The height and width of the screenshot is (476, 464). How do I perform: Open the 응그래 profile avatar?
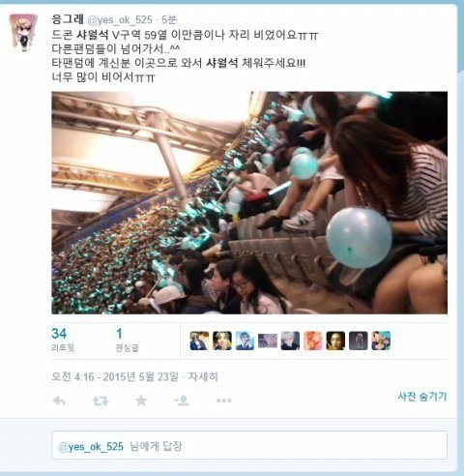[23, 33]
